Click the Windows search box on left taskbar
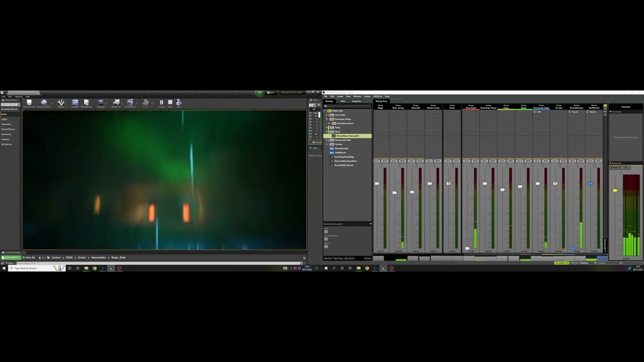The height and width of the screenshot is (362, 644). (x=37, y=268)
